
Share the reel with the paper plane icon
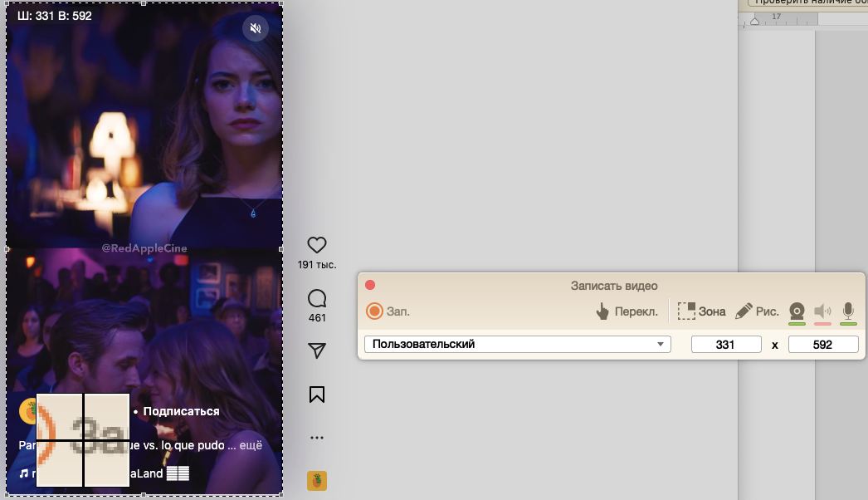point(316,350)
